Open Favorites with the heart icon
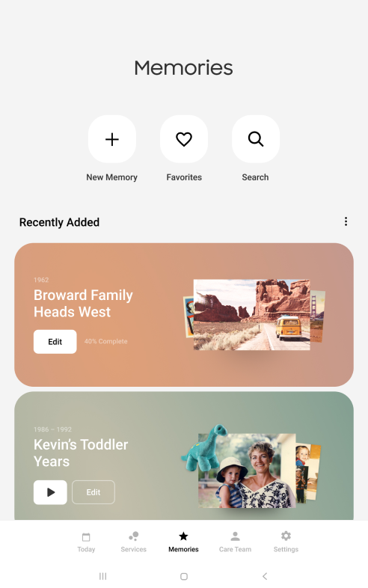Image resolution: width=368 pixels, height=588 pixels. click(184, 139)
